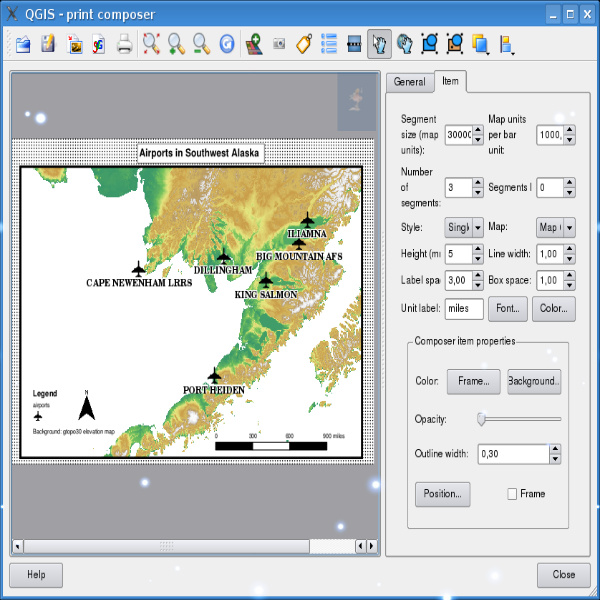Click the Refresh view icon
The image size is (600, 600).
click(x=227, y=44)
